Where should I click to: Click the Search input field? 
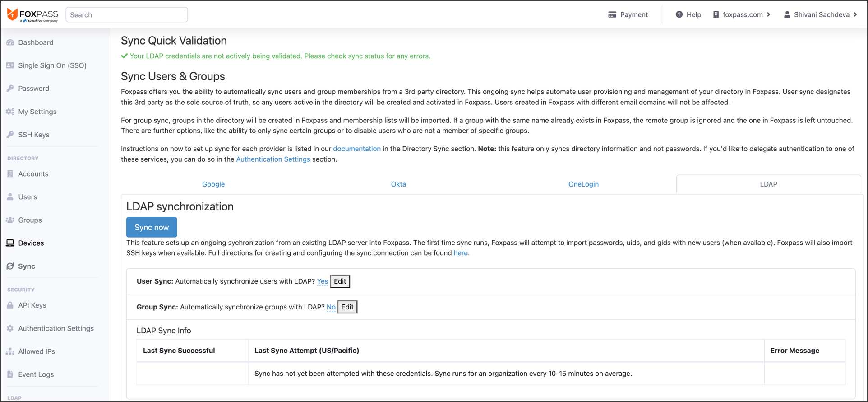click(x=127, y=15)
